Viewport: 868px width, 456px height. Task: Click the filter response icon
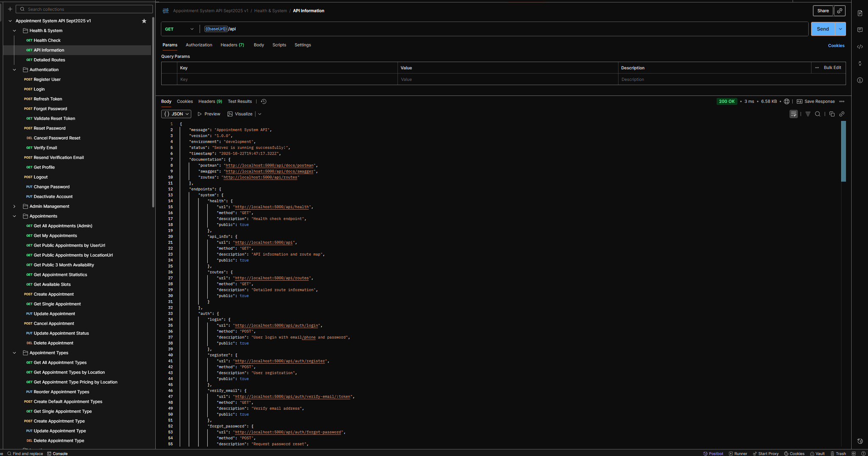[808, 114]
